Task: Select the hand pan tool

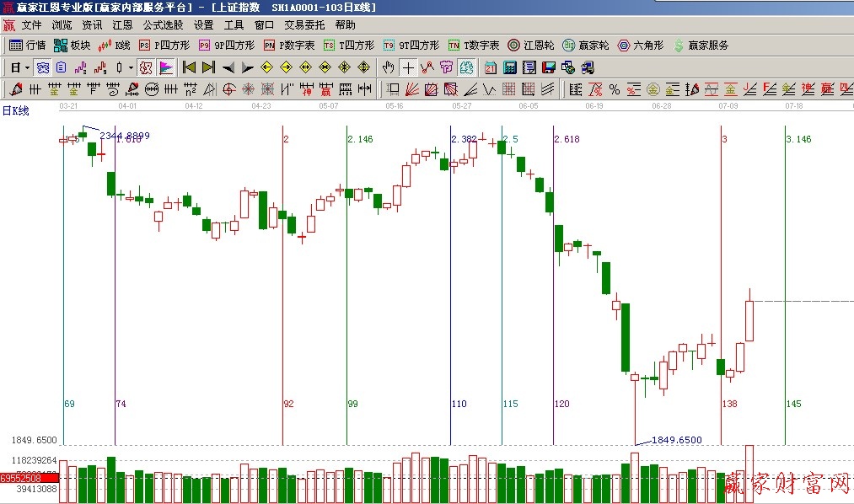Action: click(x=388, y=67)
